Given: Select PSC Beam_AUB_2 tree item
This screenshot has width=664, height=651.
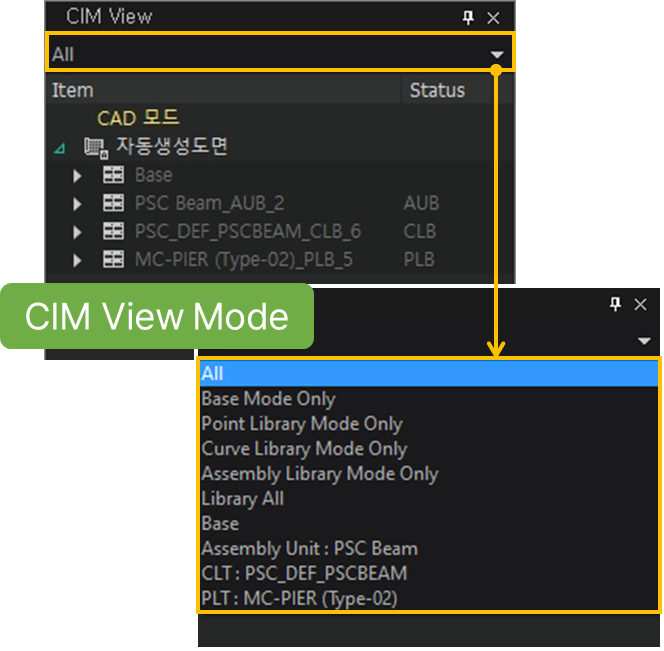Looking at the screenshot, I should click(209, 203).
